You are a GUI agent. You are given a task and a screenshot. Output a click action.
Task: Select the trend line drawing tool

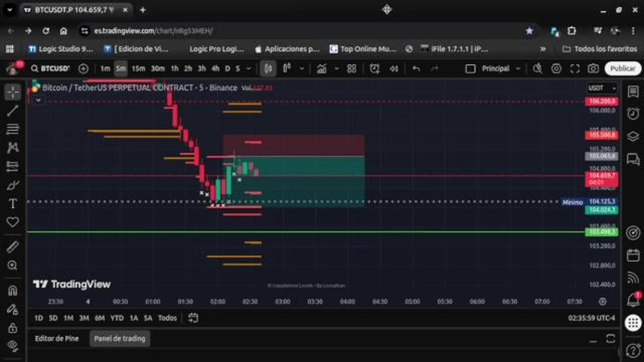click(x=13, y=111)
